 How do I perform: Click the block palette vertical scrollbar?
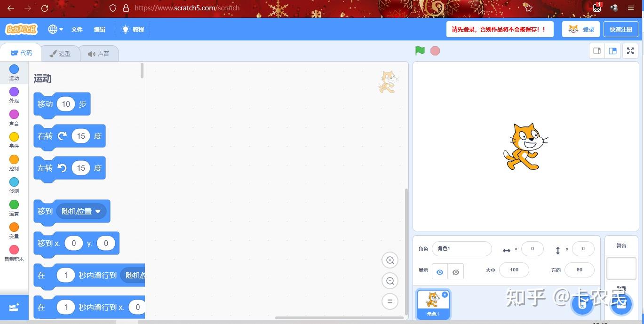142,71
